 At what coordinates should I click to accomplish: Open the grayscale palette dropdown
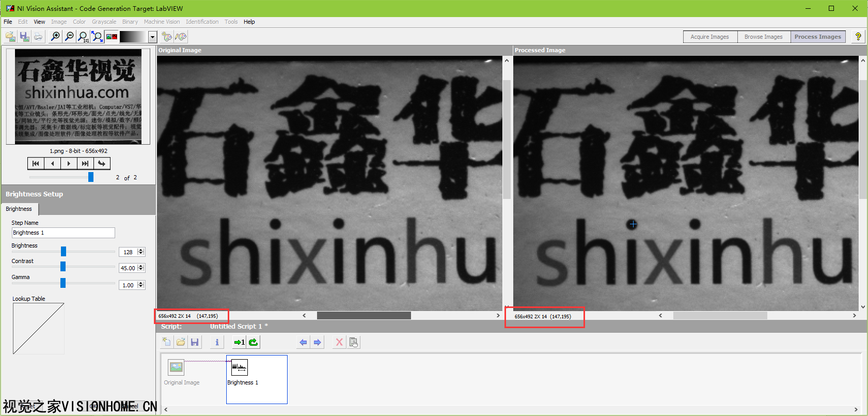tap(152, 37)
